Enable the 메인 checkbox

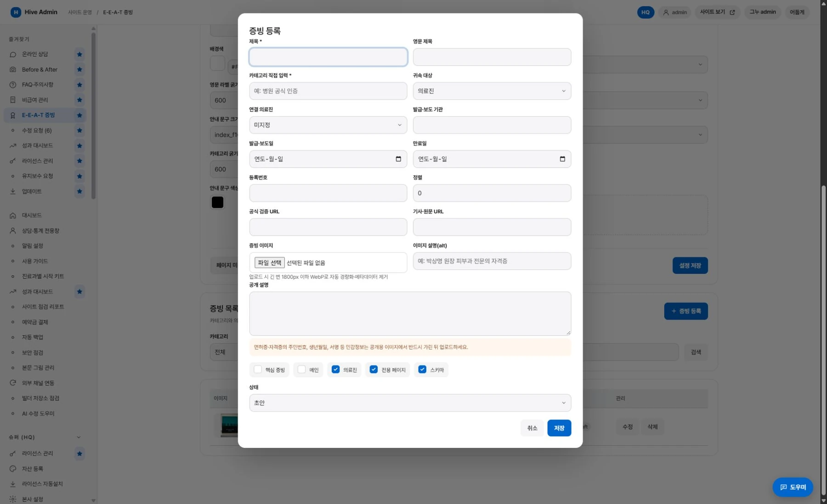301,370
